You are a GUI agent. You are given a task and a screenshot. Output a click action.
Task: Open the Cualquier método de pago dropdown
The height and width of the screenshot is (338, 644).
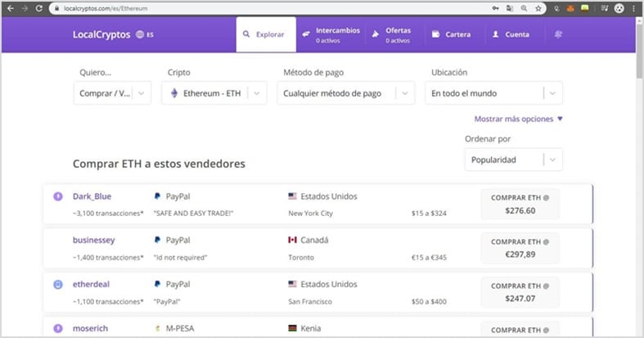[346, 93]
